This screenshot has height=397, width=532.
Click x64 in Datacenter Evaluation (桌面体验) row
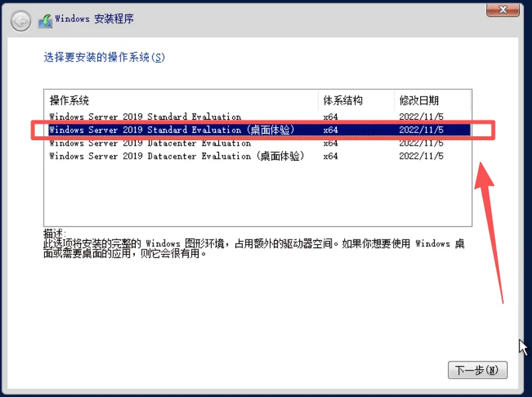(330, 156)
